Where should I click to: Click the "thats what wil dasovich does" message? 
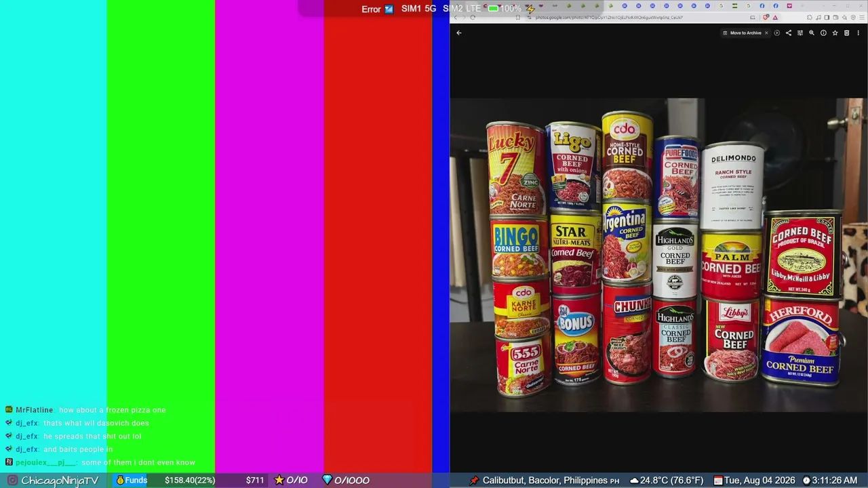(x=96, y=423)
